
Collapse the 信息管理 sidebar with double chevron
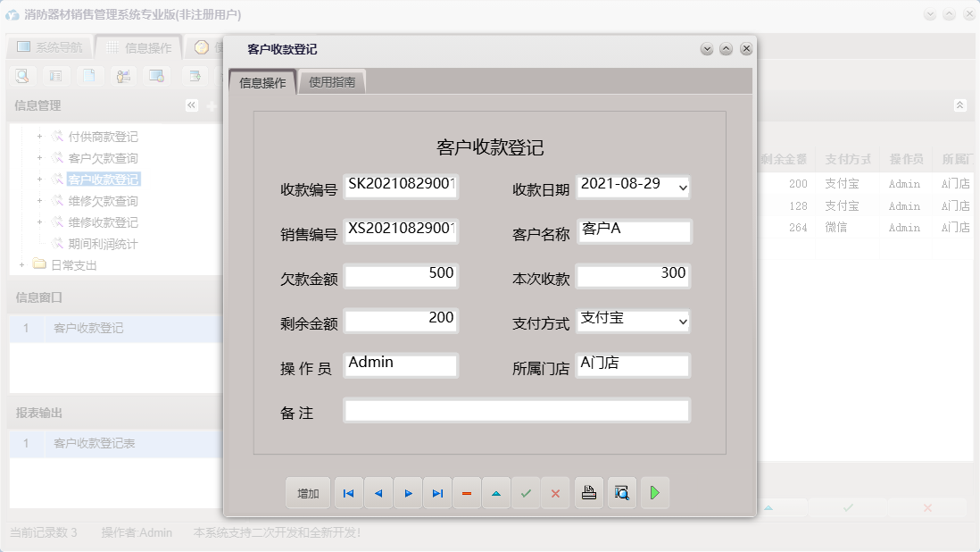point(190,105)
